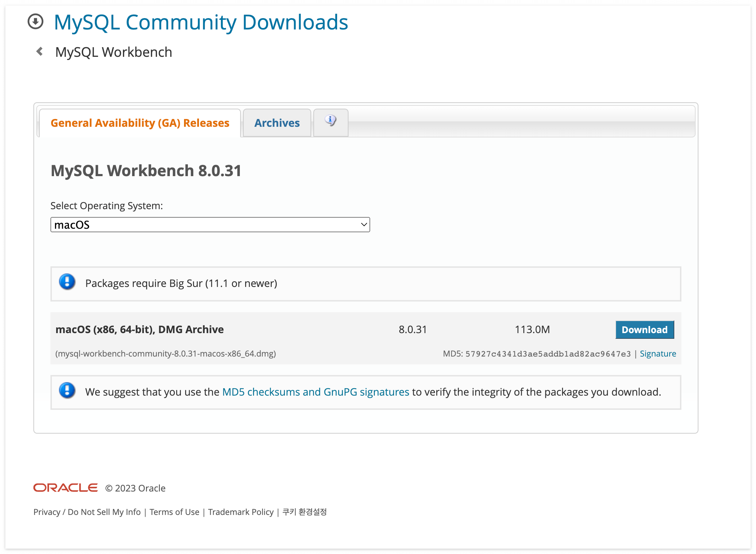Image resolution: width=756 pixels, height=554 pixels.
Task: Click the MySQL Community Downloads heading link
Action: click(201, 22)
